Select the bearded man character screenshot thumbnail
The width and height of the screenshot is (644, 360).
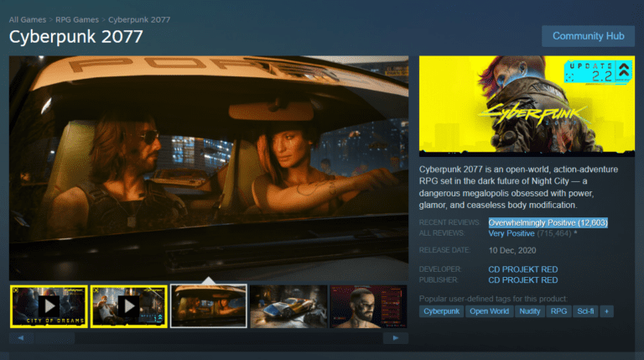(x=368, y=306)
